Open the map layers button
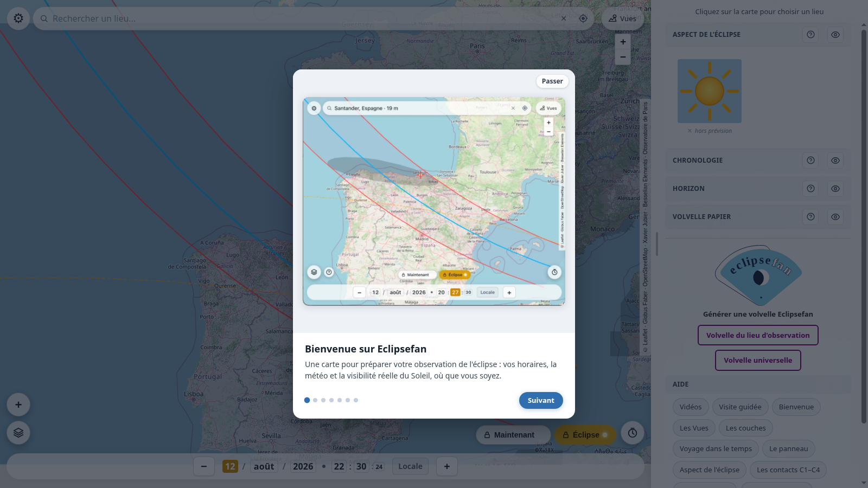868x488 pixels. click(18, 433)
